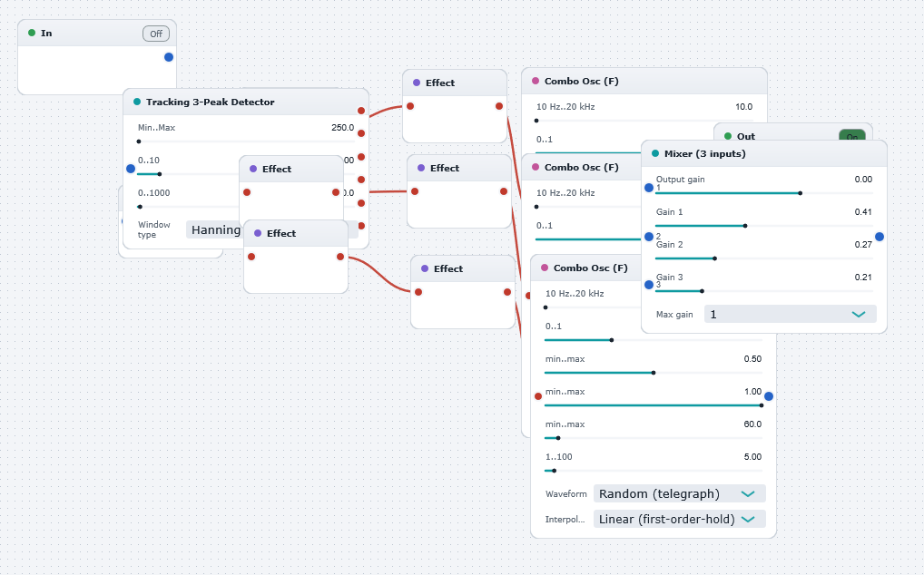Toggle the Out node On switch

point(852,136)
